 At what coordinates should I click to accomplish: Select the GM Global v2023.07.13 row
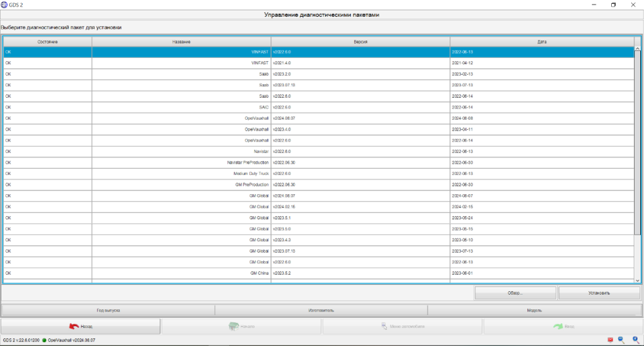click(x=319, y=251)
